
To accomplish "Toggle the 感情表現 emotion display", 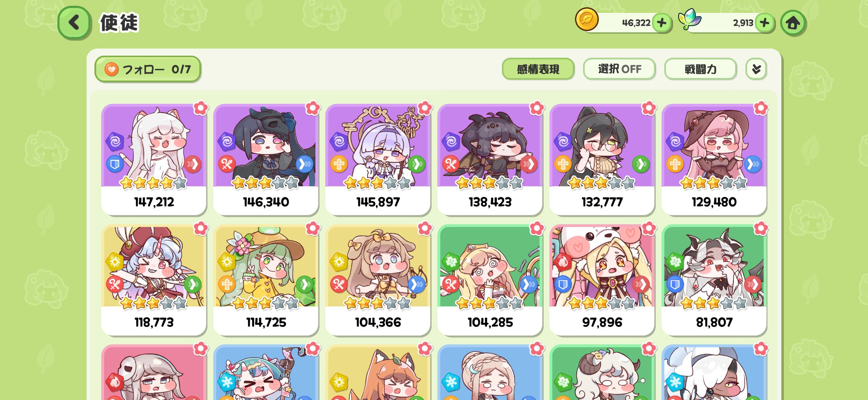I will click(538, 69).
